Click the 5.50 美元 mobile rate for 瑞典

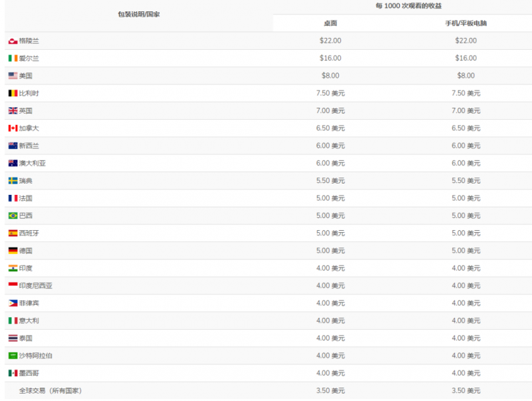465,181
